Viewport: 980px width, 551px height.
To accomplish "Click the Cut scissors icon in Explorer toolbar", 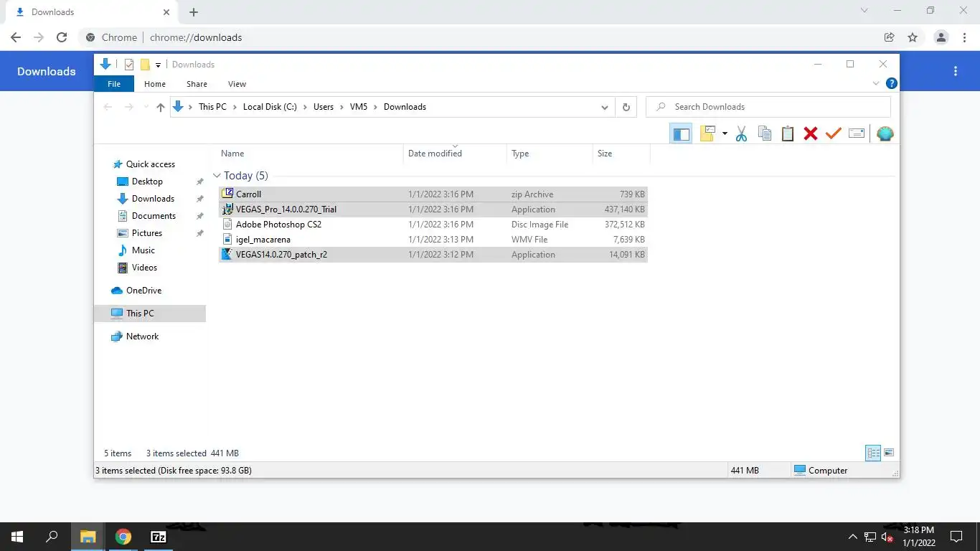I will (741, 133).
